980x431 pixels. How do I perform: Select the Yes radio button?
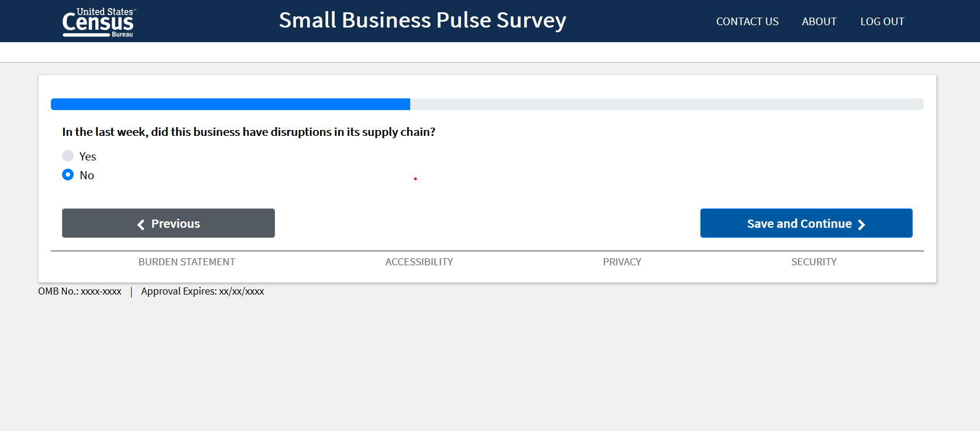(68, 156)
